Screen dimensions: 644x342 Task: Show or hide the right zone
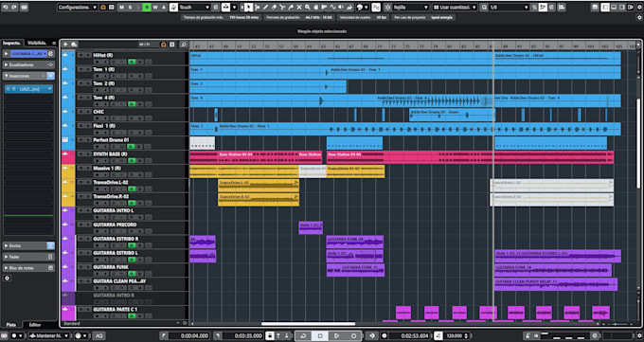[622, 7]
